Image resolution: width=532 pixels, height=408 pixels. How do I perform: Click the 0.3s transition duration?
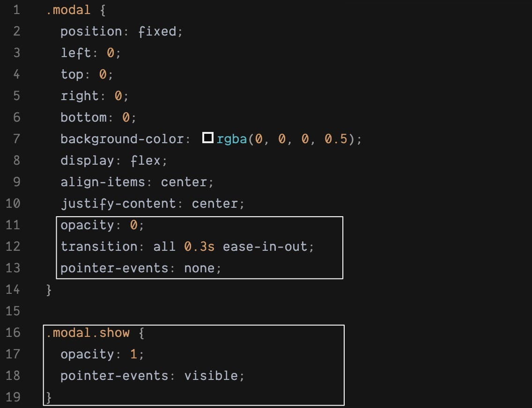pyautogui.click(x=199, y=247)
